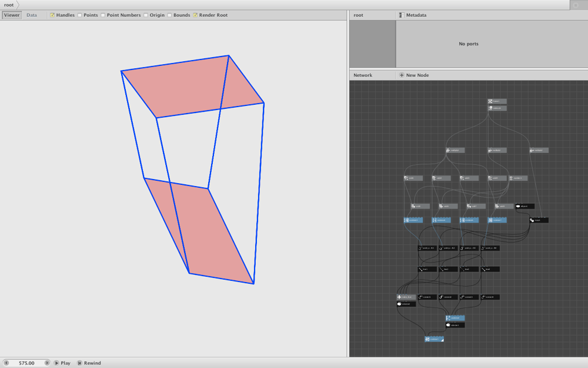
Task: Enable the Points checkbox
Action: point(79,15)
